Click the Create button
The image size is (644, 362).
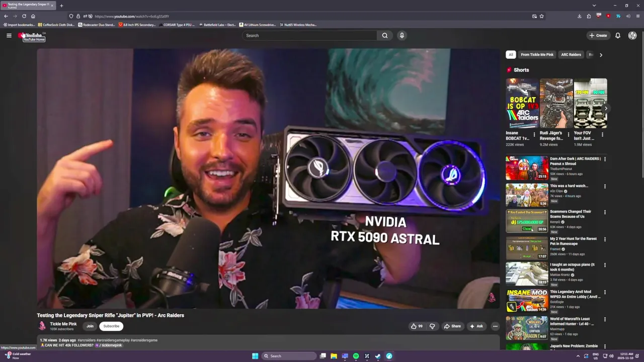pyautogui.click(x=598, y=35)
